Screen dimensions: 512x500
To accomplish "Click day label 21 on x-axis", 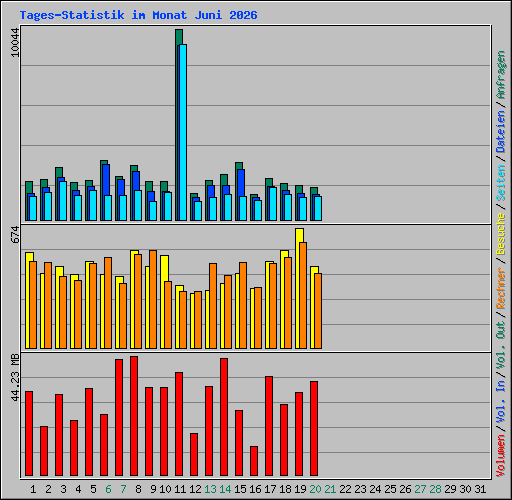I will pos(330,489).
